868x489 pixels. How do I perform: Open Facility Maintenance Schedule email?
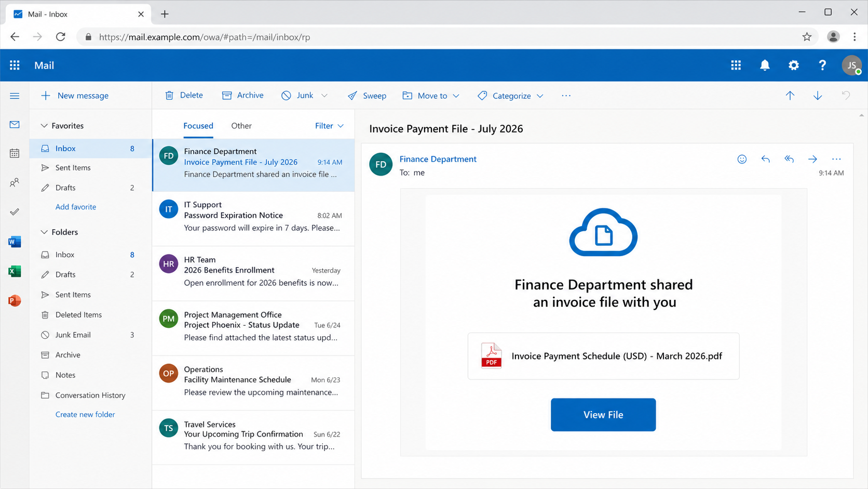click(253, 383)
